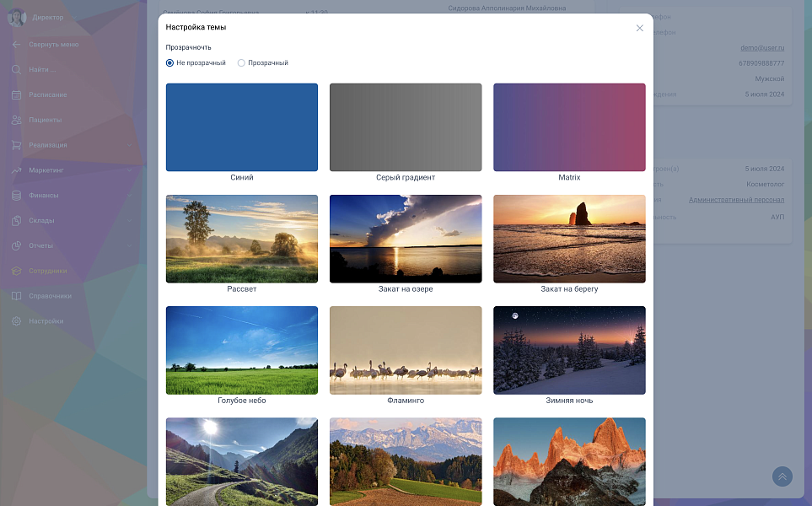Select the 'Рассвет' background thumbnail

242,239
